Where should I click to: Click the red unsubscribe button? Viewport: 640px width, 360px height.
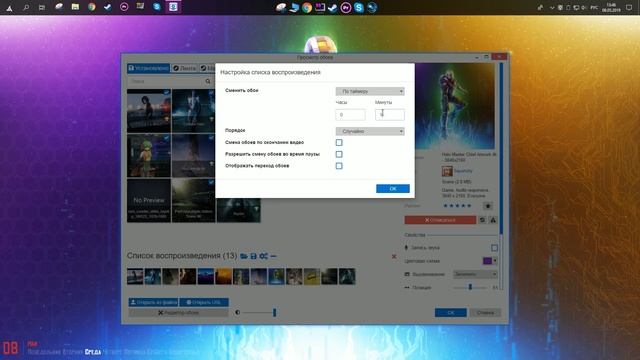440,220
